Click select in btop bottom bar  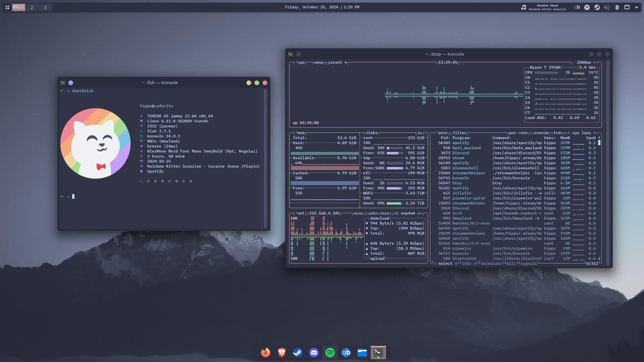point(445,263)
